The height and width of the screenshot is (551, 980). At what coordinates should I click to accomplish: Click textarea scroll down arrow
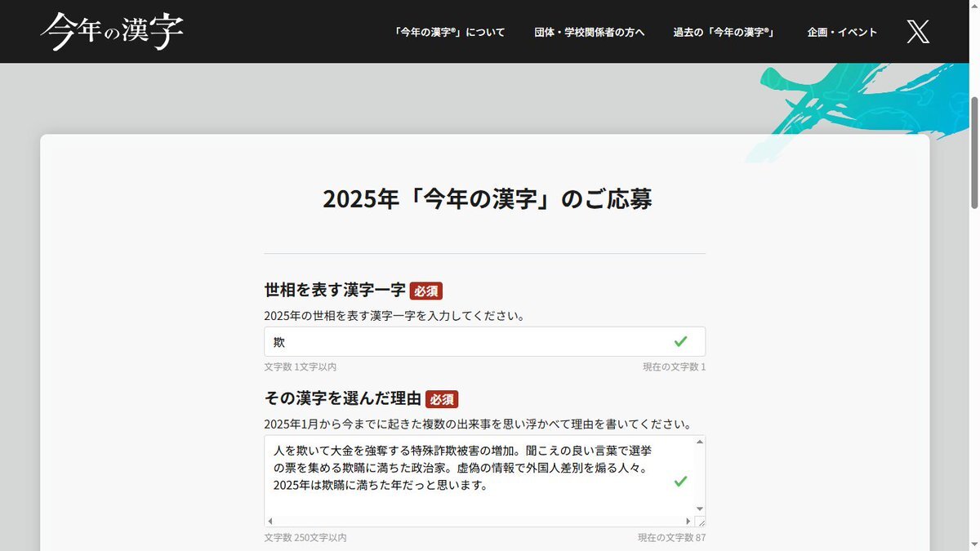coord(699,509)
